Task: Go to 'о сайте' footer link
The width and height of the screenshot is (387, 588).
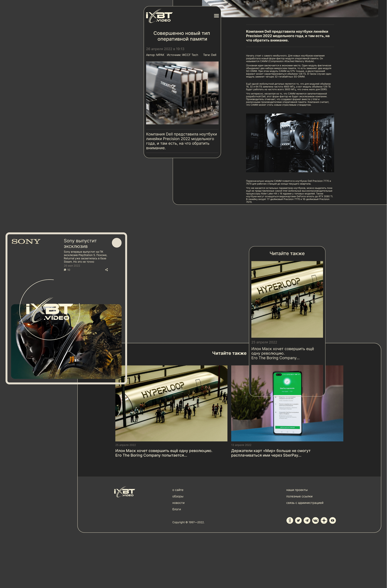Action: coord(178,490)
